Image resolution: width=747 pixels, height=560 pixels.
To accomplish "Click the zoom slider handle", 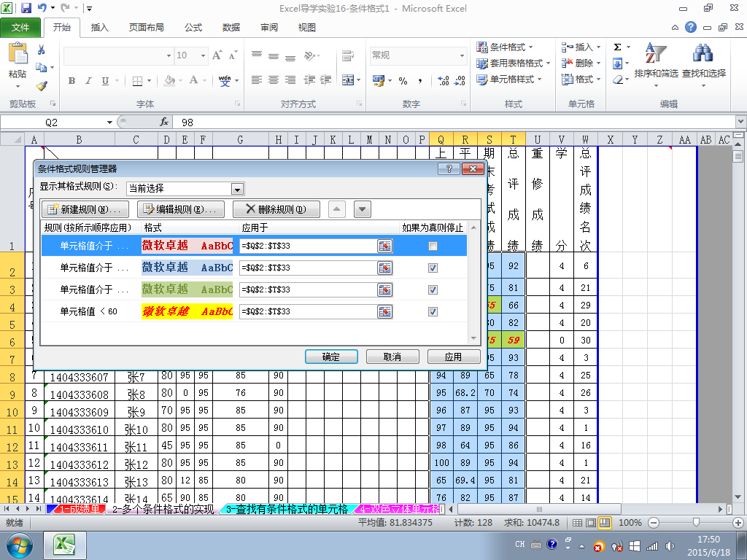I will pos(695,522).
